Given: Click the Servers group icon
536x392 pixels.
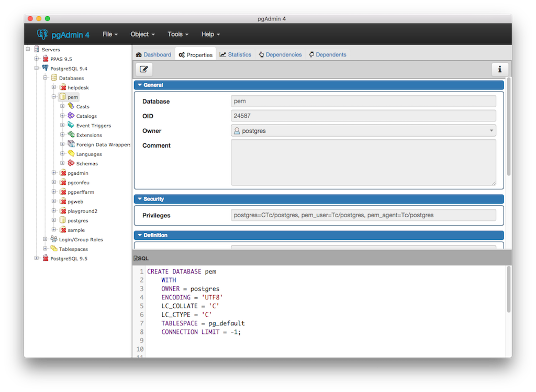Looking at the screenshot, I should pos(37,49).
